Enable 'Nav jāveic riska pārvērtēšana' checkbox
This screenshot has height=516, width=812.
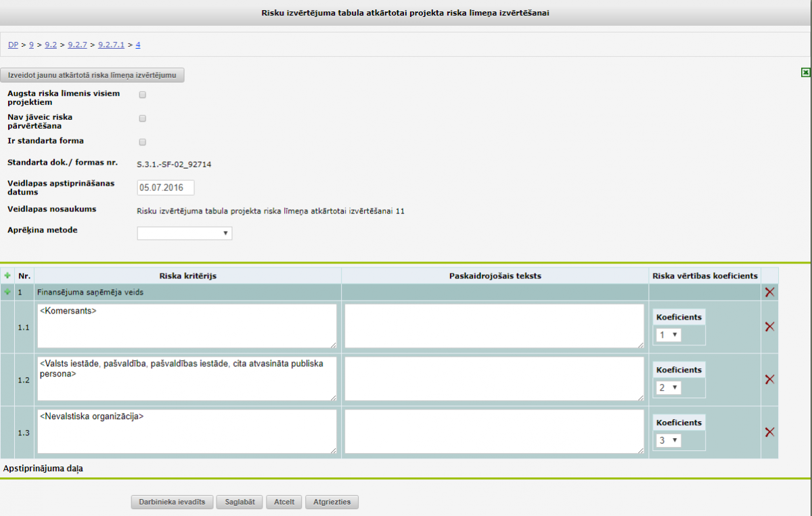pyautogui.click(x=143, y=119)
